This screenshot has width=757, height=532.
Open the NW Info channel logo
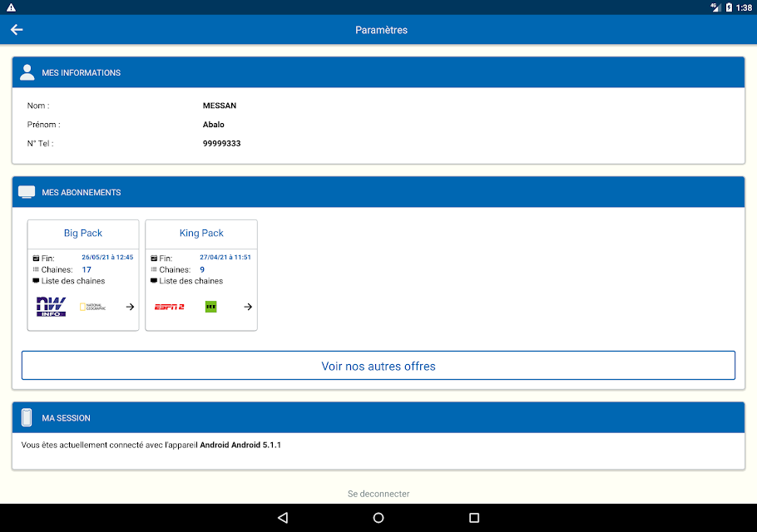coord(51,307)
